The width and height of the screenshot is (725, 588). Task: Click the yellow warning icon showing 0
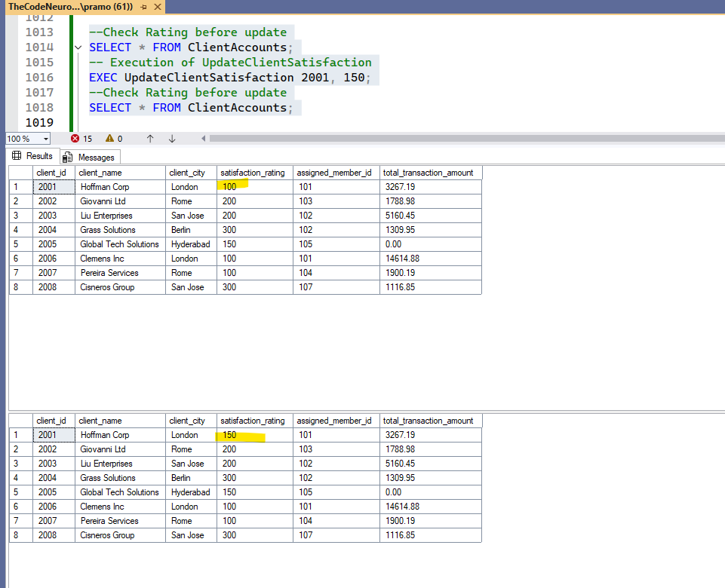tap(109, 139)
